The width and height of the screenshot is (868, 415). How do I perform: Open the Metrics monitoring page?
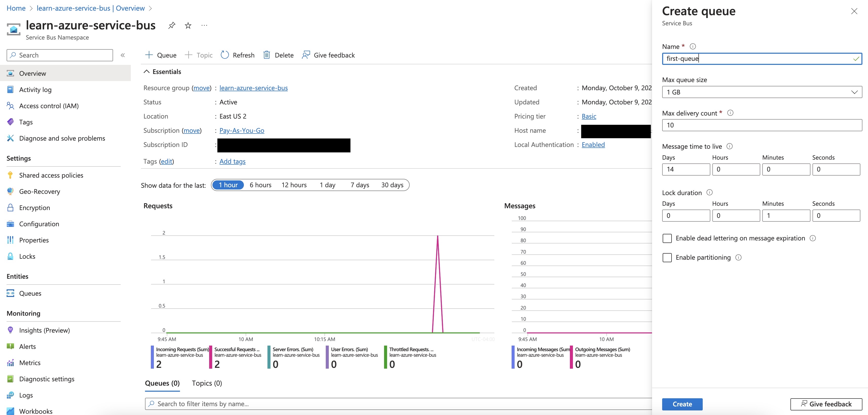pyautogui.click(x=30, y=363)
